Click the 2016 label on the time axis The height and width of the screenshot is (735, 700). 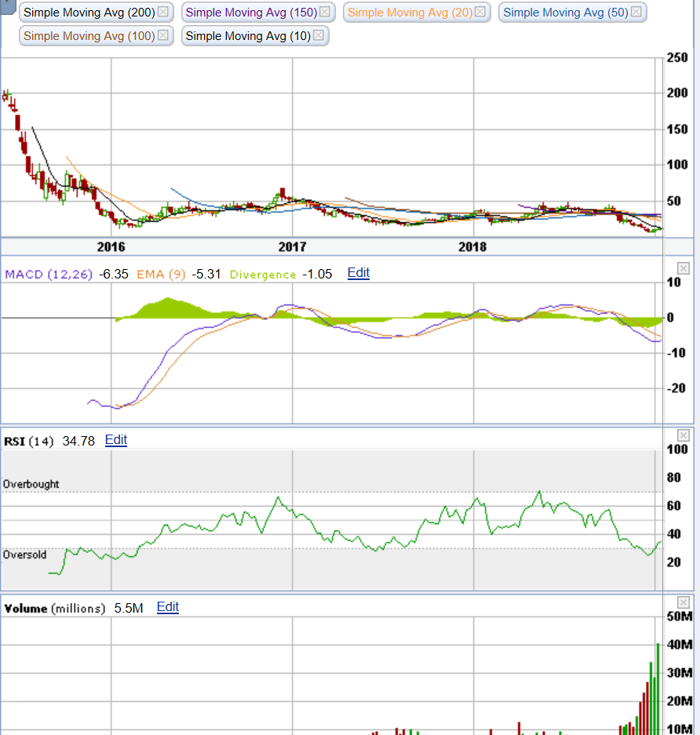(111, 247)
